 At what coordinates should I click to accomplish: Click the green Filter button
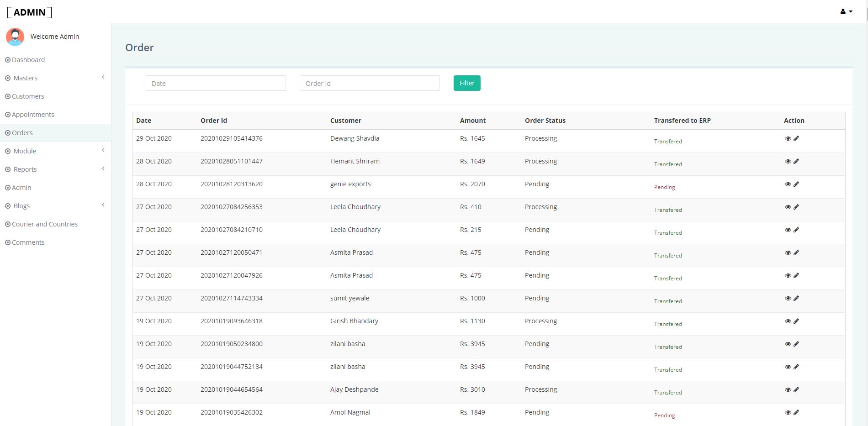point(467,83)
